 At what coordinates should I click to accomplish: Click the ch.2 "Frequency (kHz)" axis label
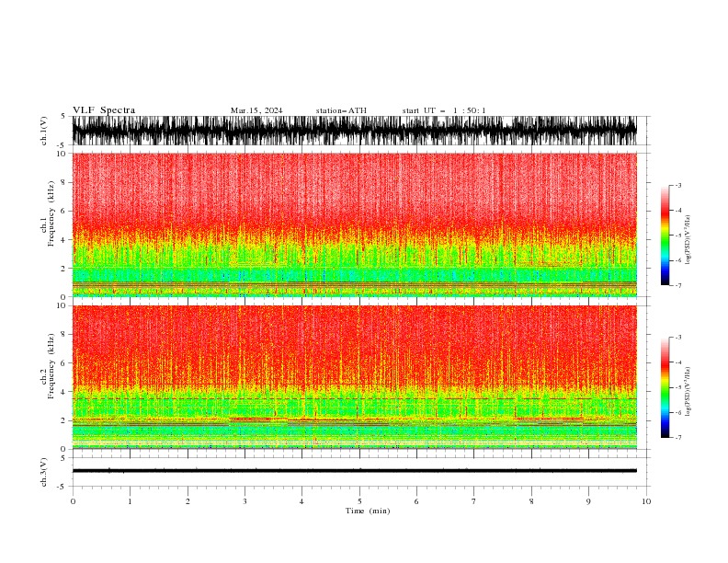click(51, 366)
